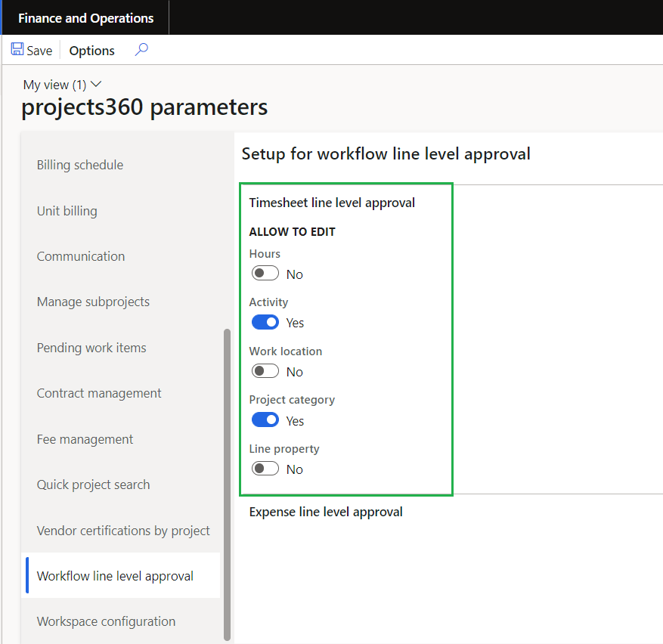The height and width of the screenshot is (644, 663).
Task: Expand Expense line level approval section
Action: [x=326, y=512]
